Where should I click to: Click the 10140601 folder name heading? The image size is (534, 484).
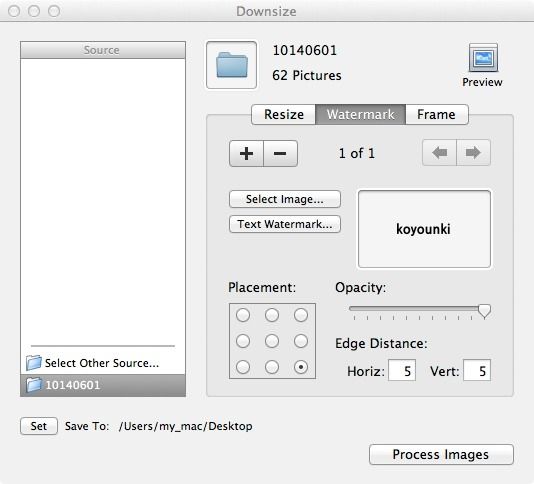pos(305,50)
